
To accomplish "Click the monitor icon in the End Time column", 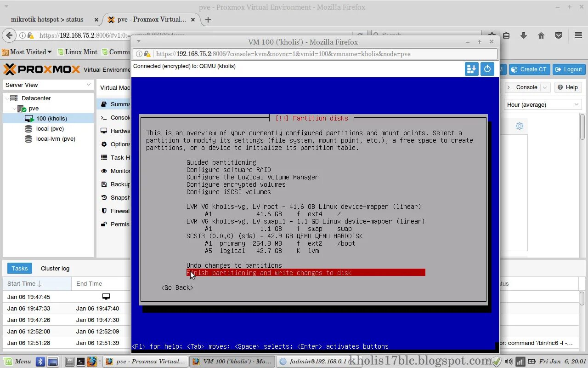I will [x=106, y=297].
